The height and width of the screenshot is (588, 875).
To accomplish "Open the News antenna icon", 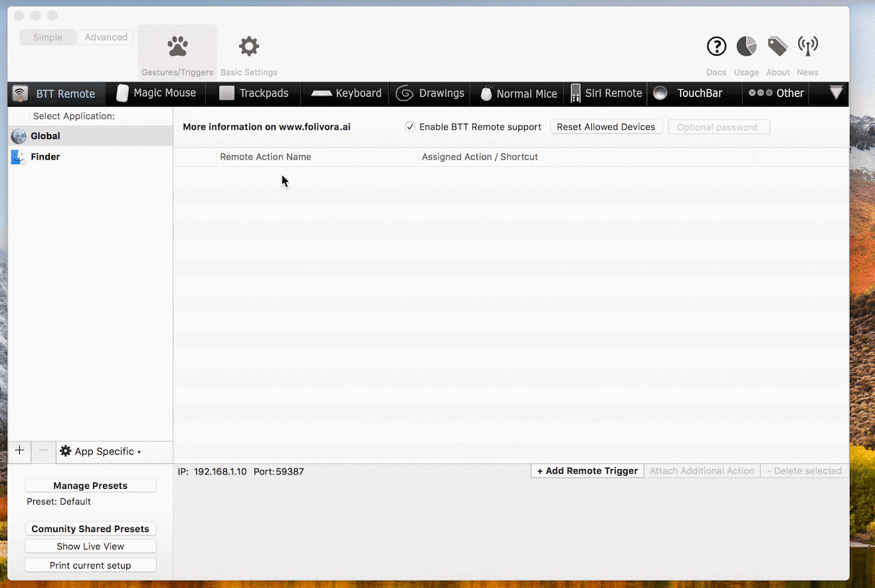I will point(808,47).
